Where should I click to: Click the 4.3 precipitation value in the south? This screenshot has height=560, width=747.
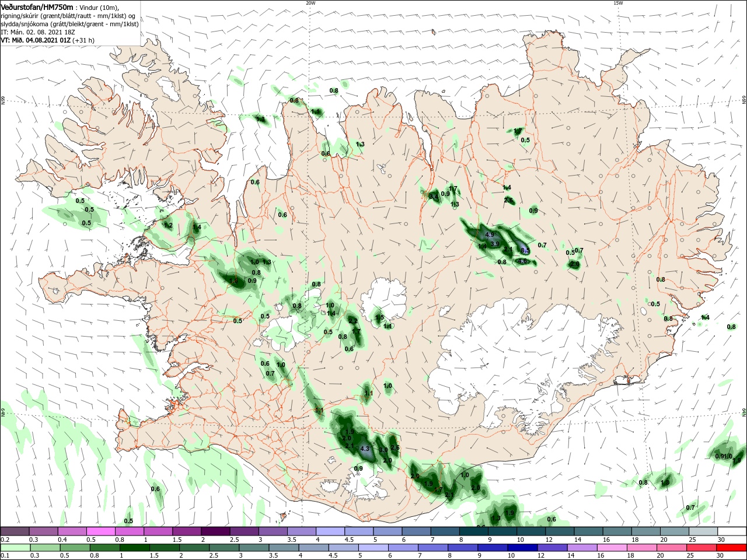(x=365, y=449)
